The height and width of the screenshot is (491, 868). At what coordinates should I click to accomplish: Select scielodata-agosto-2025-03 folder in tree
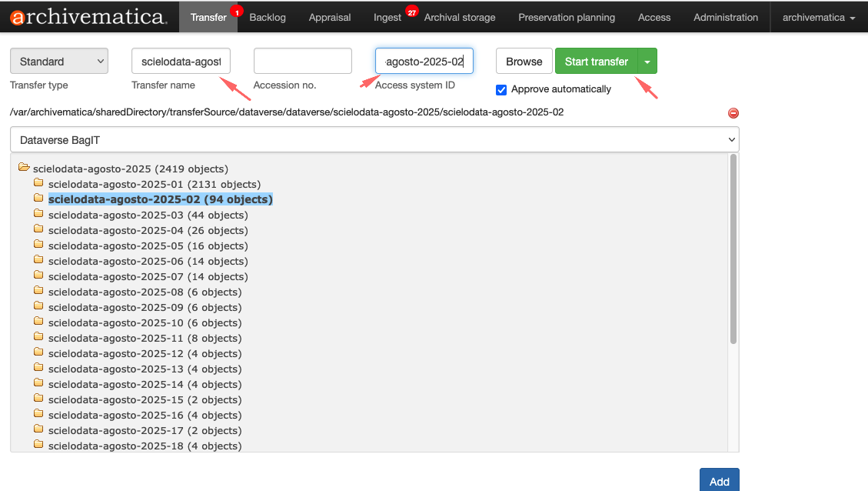[148, 215]
